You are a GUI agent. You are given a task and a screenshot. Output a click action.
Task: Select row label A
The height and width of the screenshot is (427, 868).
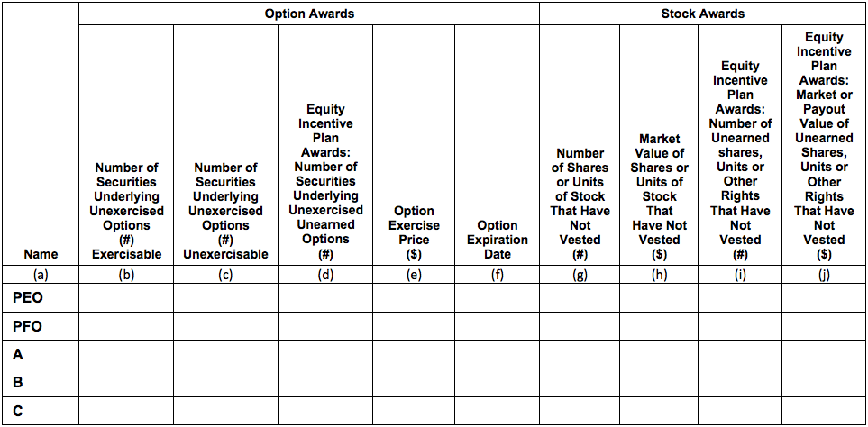coord(18,355)
